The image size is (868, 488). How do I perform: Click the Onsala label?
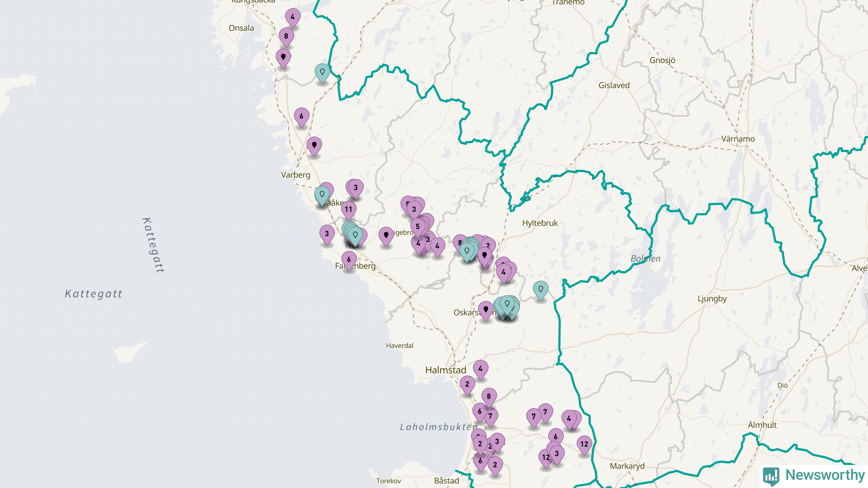(x=241, y=28)
